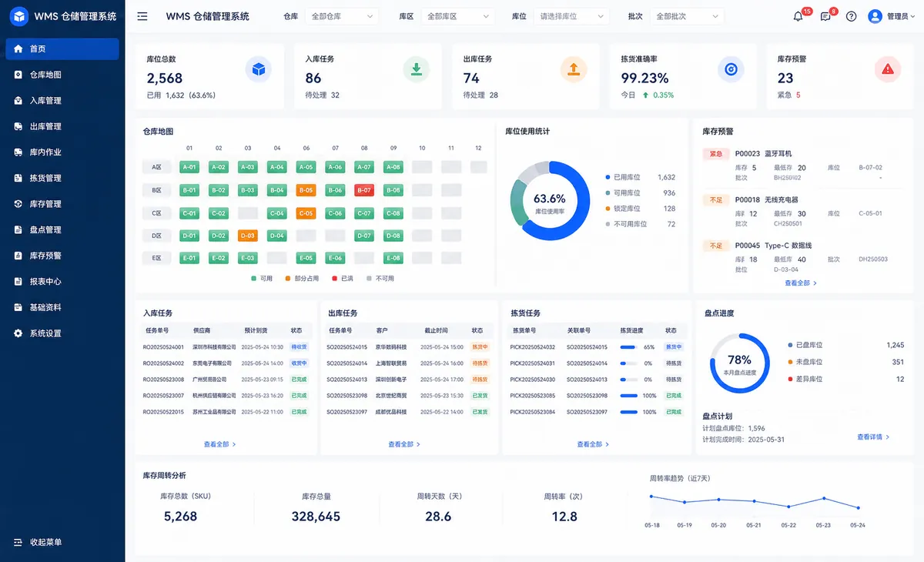Click the 拣货管理 sidebar icon
Image resolution: width=924 pixels, height=562 pixels.
pos(18,178)
